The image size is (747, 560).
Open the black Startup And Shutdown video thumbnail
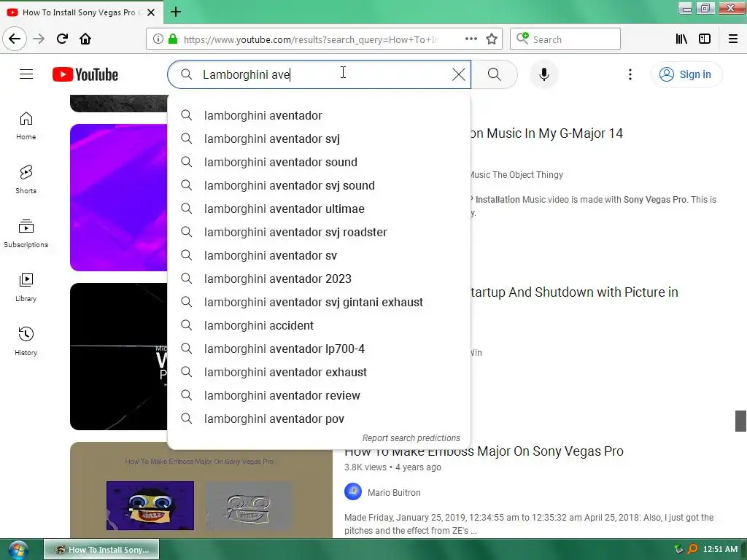click(119, 357)
